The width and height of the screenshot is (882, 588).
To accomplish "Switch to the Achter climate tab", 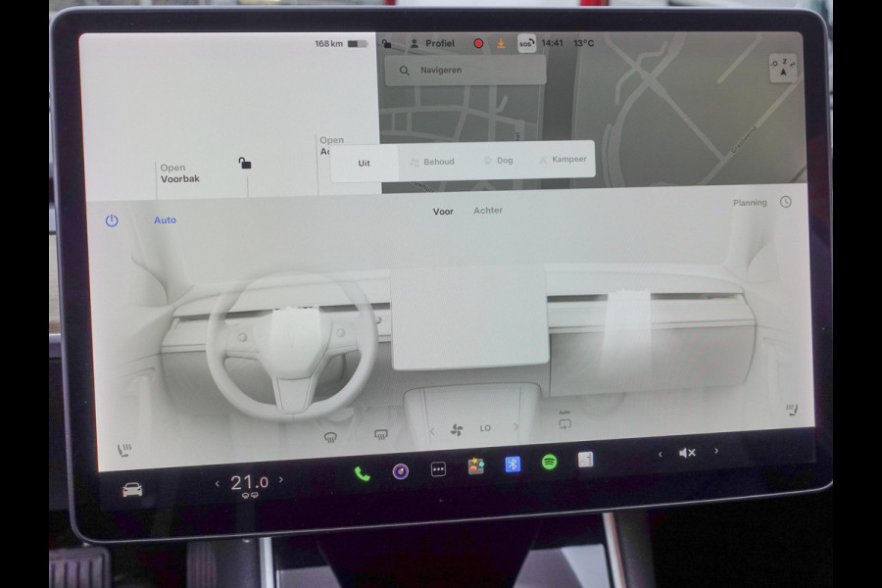I will (x=487, y=210).
